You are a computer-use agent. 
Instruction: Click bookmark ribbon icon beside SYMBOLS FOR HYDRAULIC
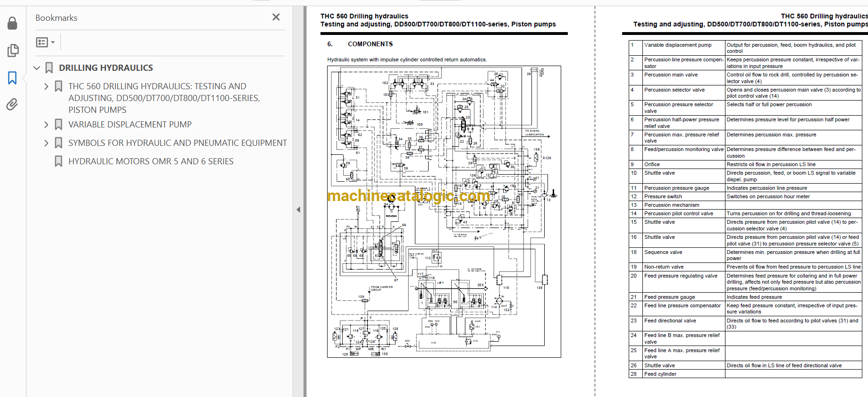click(x=59, y=143)
